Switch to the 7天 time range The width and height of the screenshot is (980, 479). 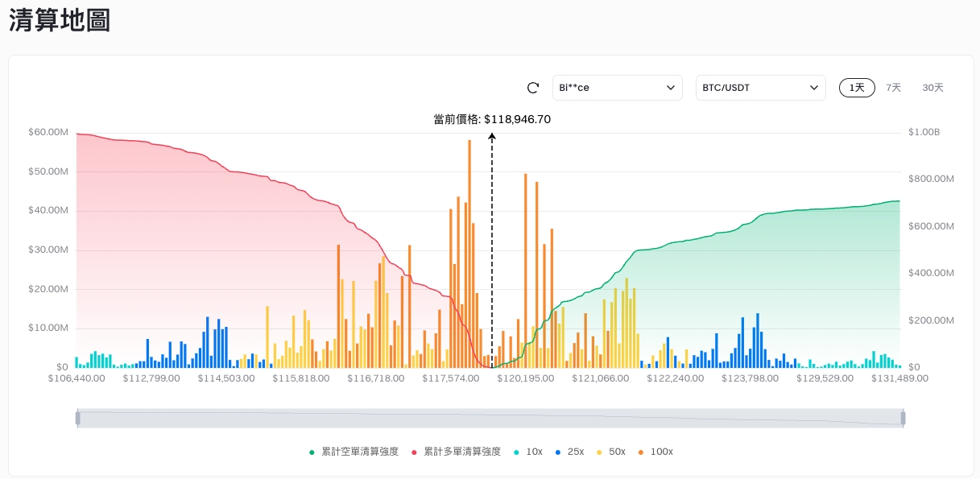click(893, 88)
